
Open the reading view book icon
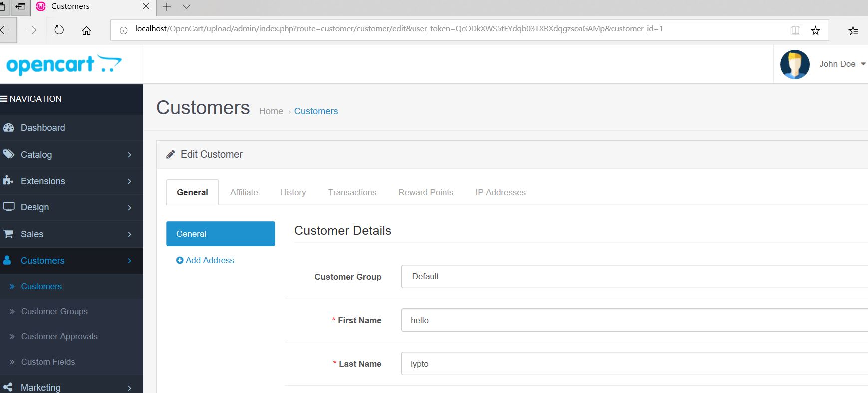pyautogui.click(x=795, y=31)
